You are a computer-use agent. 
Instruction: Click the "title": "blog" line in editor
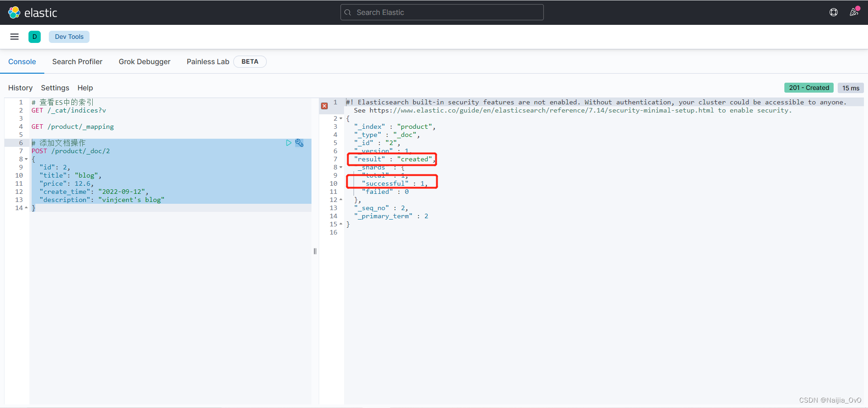(x=71, y=175)
